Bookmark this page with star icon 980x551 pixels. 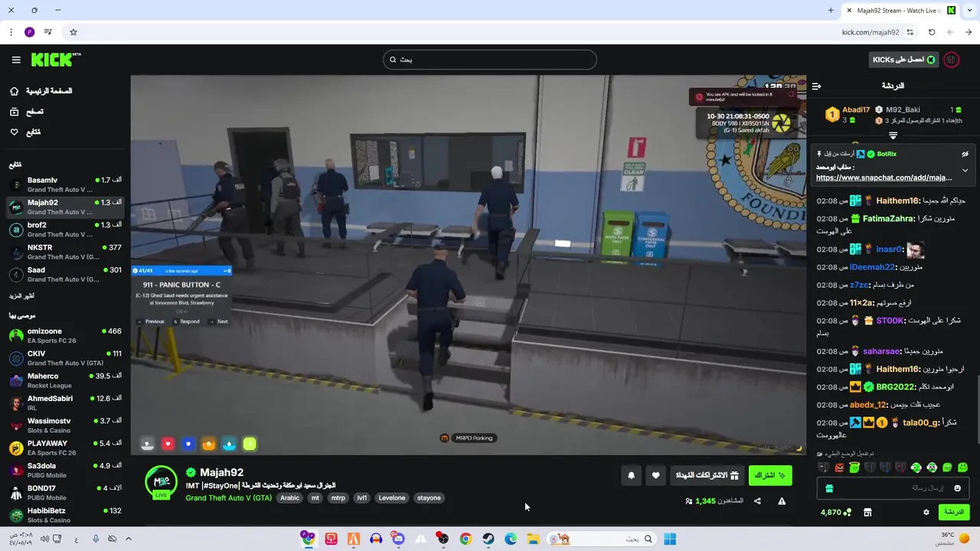[x=73, y=32]
